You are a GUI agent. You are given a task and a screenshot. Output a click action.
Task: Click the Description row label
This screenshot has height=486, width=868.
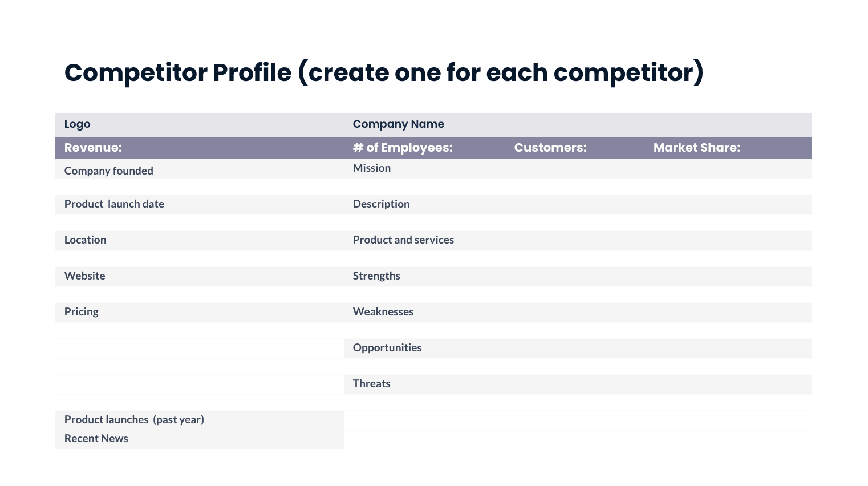[381, 204]
